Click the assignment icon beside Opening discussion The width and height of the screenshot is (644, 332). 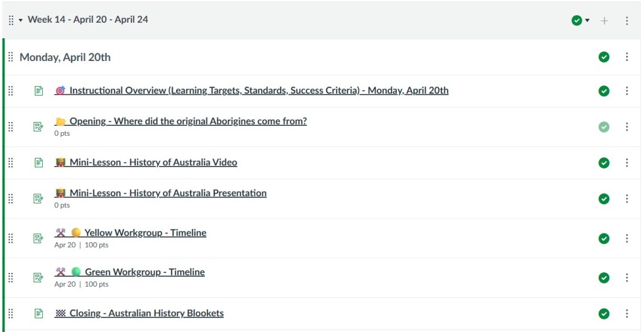click(x=39, y=127)
